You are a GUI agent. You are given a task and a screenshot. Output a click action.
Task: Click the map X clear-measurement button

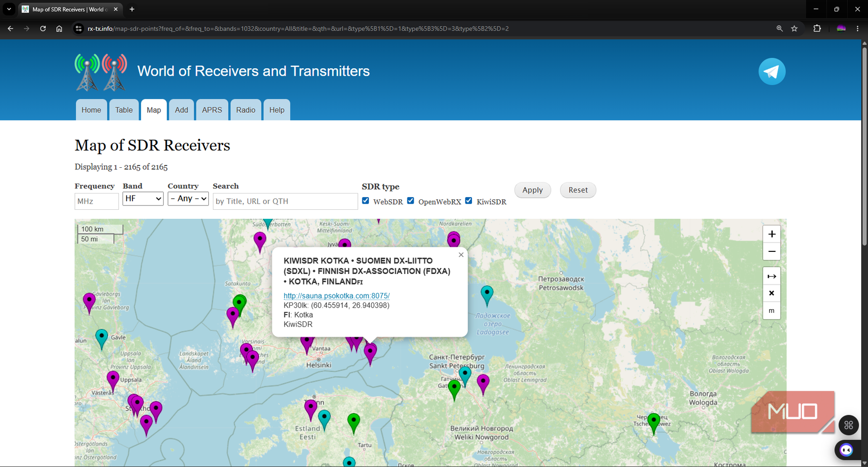(x=772, y=293)
